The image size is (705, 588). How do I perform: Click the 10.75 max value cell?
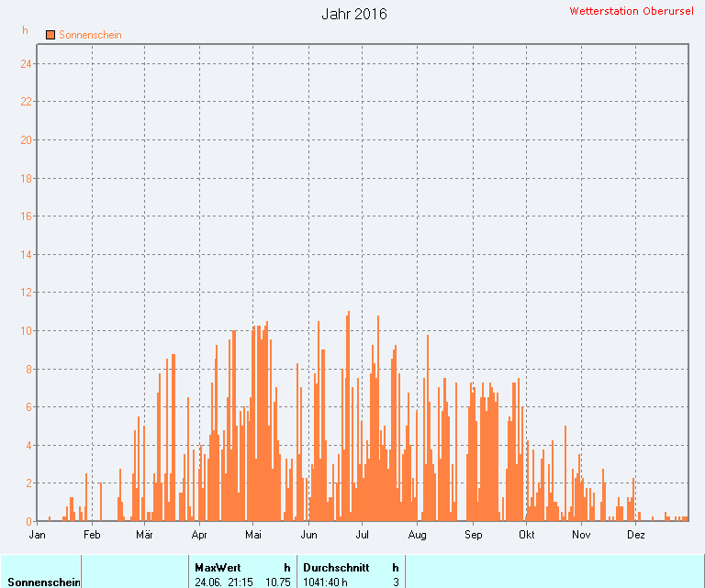tap(278, 582)
